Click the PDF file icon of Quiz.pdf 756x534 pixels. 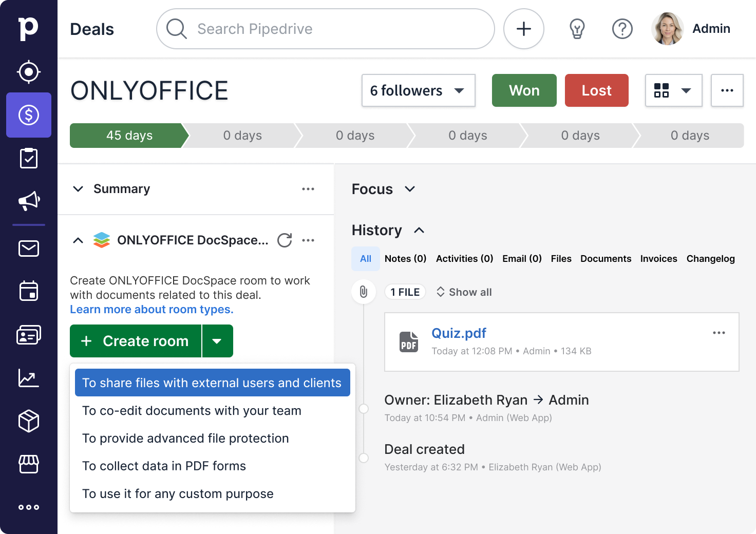click(409, 342)
